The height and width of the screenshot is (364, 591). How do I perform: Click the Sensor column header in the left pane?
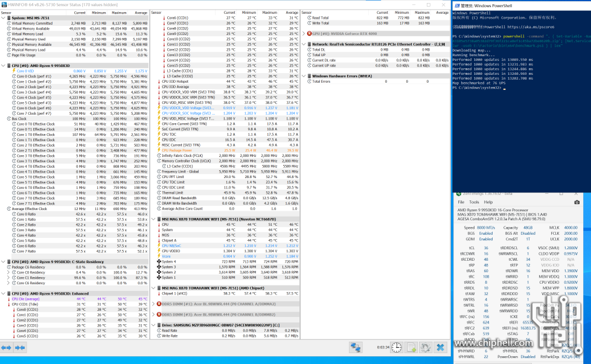pos(33,13)
